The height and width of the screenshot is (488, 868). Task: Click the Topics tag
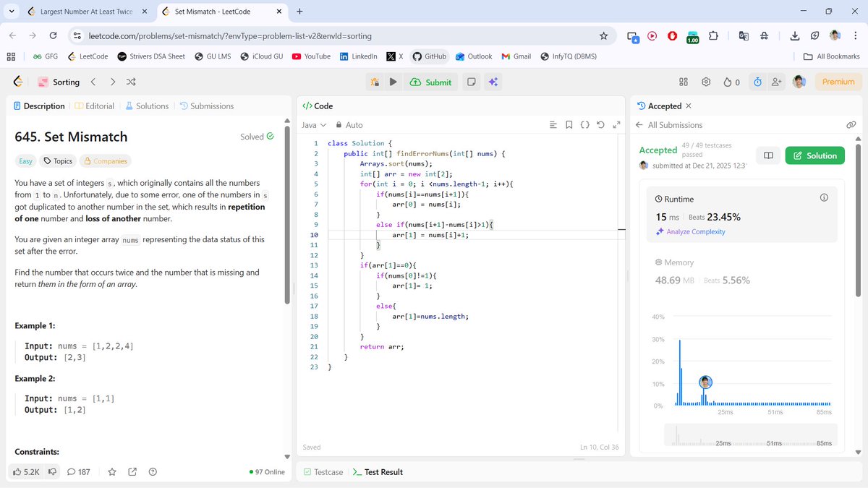point(58,161)
